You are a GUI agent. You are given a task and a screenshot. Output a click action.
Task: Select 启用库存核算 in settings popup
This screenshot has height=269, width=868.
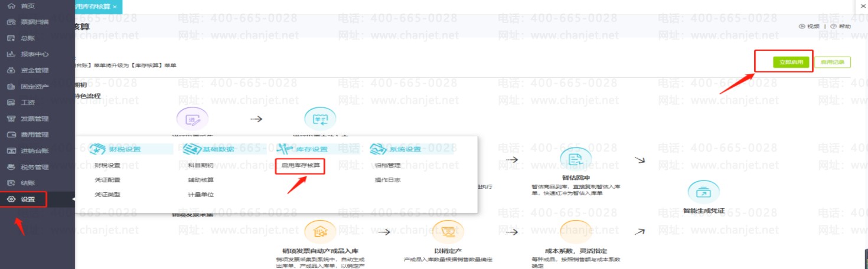click(x=300, y=165)
